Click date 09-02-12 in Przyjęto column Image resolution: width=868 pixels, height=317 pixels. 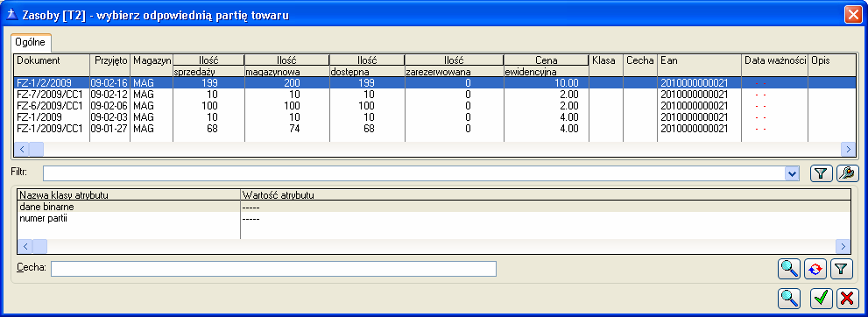109,94
